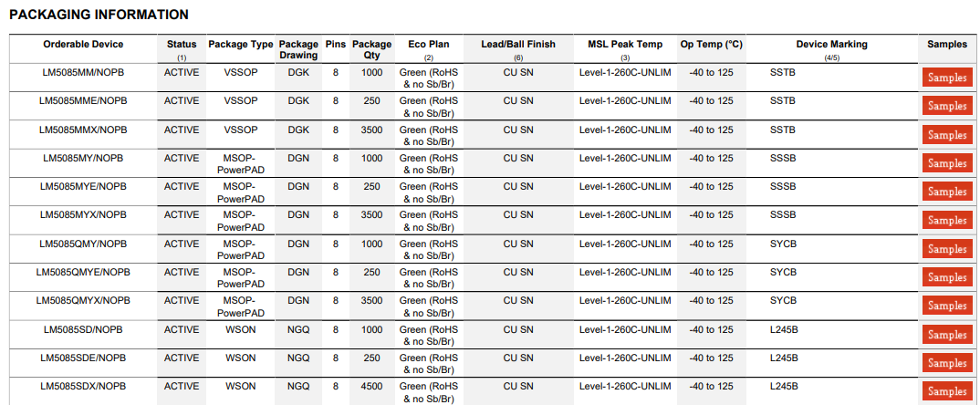Click Samples button for LM5085SDX/NOPB
980x405 pixels.
(x=947, y=391)
